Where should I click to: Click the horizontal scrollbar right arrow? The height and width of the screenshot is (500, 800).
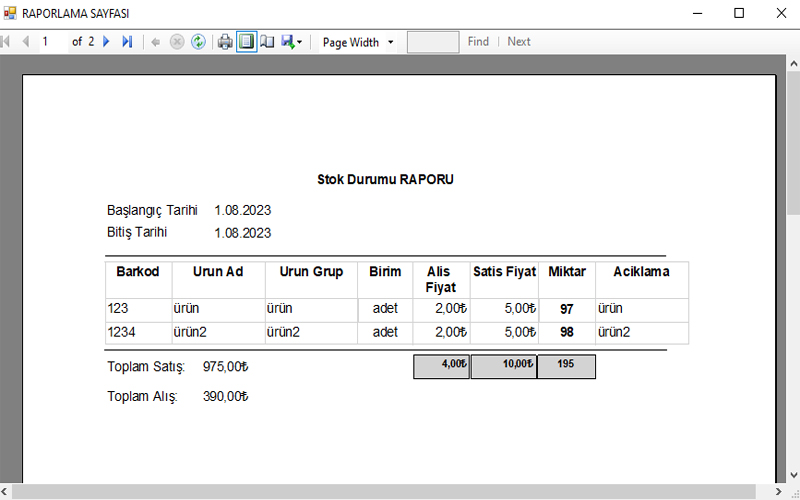776,492
